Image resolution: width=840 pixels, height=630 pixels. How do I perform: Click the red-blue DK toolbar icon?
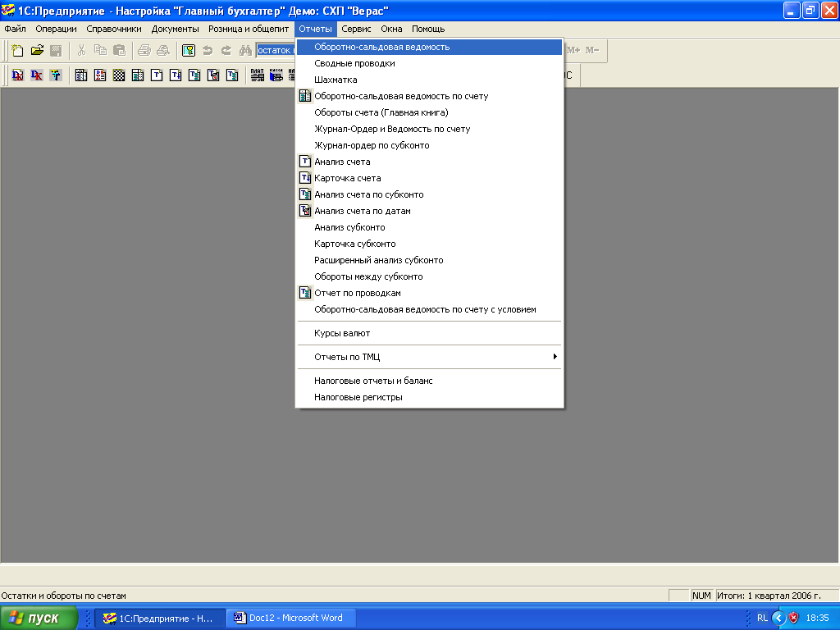pyautogui.click(x=18, y=75)
